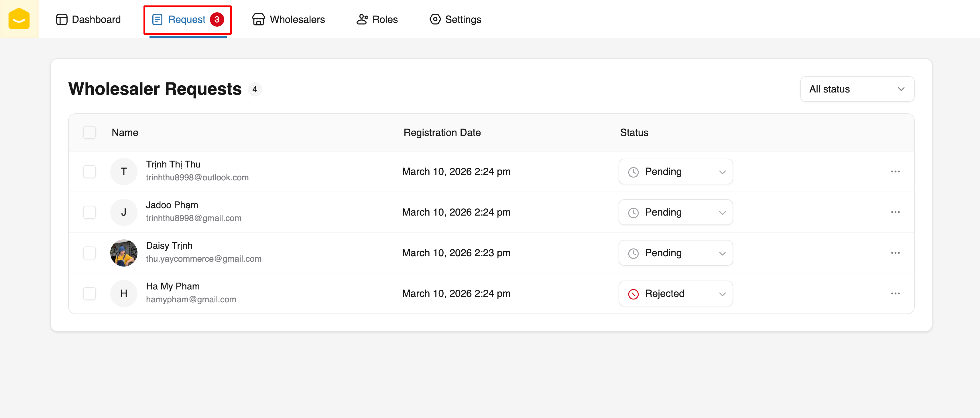Open three-dot menu for Daisy Trịnh

pyautogui.click(x=895, y=253)
